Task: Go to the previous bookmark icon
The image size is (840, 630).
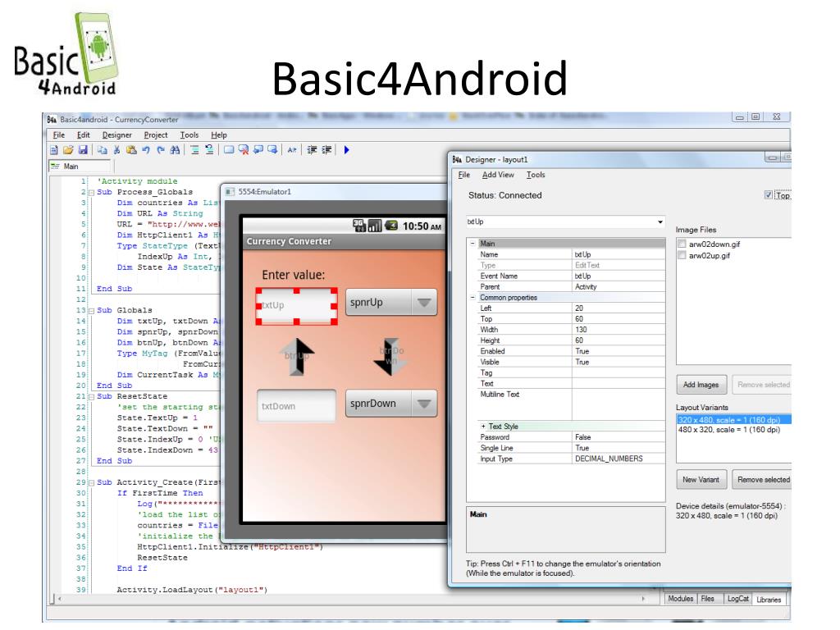Action: tap(258, 150)
